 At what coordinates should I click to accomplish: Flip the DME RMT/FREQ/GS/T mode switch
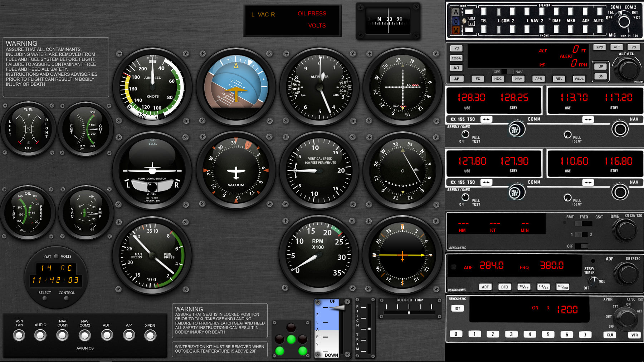pyautogui.click(x=584, y=223)
